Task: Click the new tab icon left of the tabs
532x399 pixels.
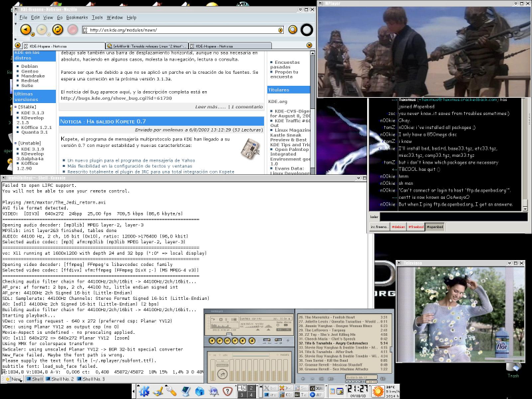Action: 18,45
